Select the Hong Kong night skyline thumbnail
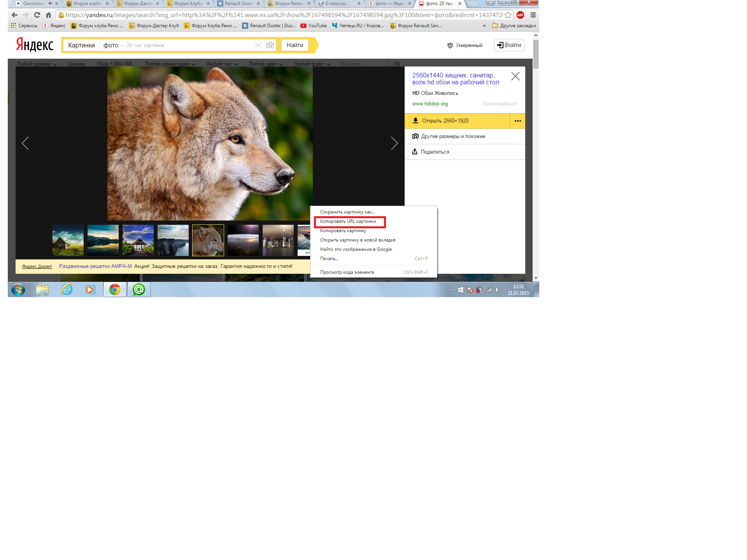The width and height of the screenshot is (747, 560). click(x=278, y=240)
